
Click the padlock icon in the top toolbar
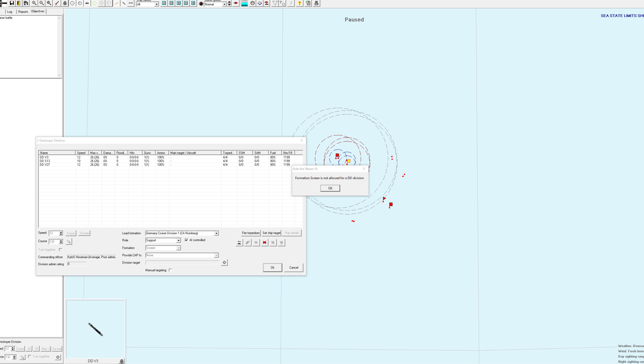pos(65,3)
